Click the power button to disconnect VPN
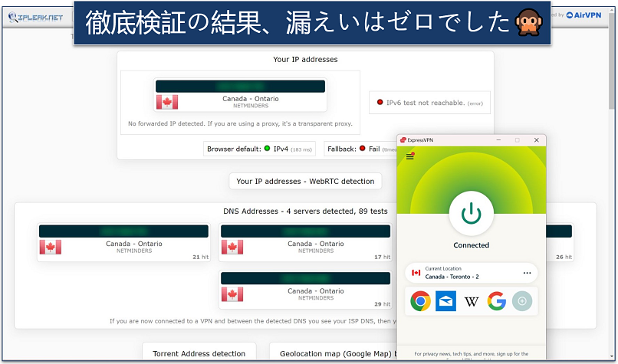Image resolution: width=618 pixels, height=364 pixels. (471, 214)
